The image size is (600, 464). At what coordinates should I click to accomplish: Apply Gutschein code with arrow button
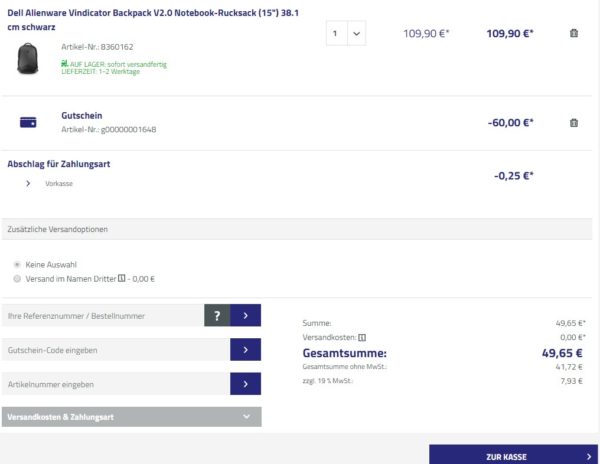[x=245, y=350]
